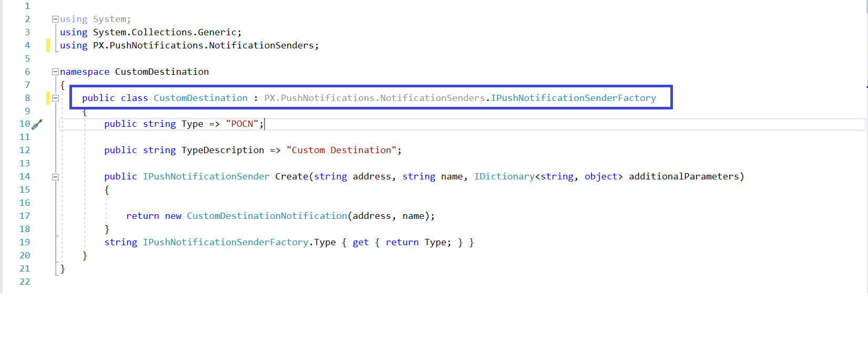This screenshot has height=341, width=868.
Task: Collapse the CustomDestination class block
Action: pyautogui.click(x=55, y=98)
